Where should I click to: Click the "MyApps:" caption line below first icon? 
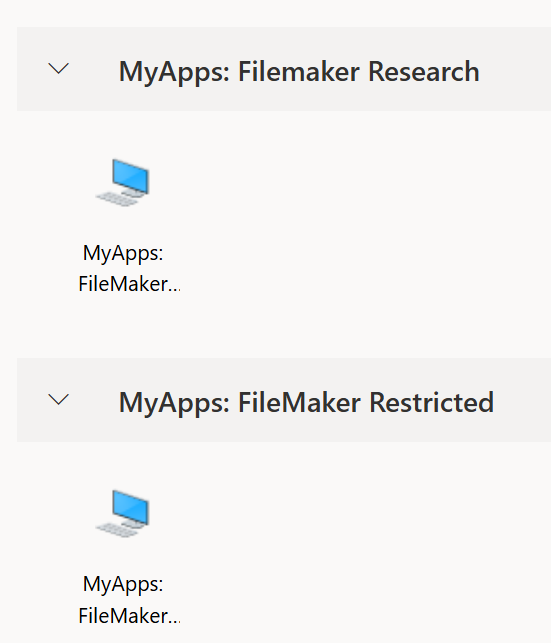click(123, 253)
